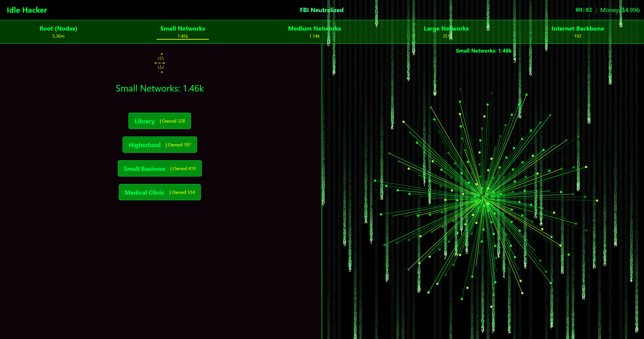The height and width of the screenshot is (339, 644).
Task: Purchase a Small Business network
Action: [160, 169]
